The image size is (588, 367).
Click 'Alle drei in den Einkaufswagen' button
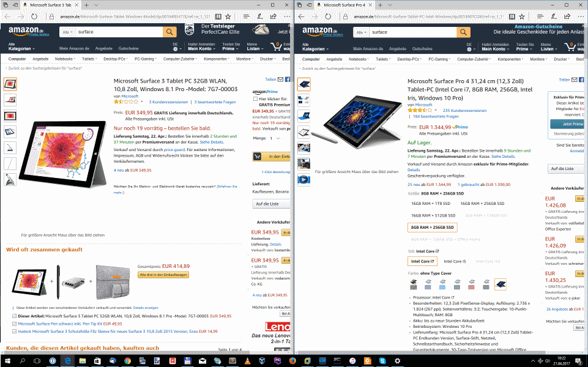pyautogui.click(x=163, y=275)
